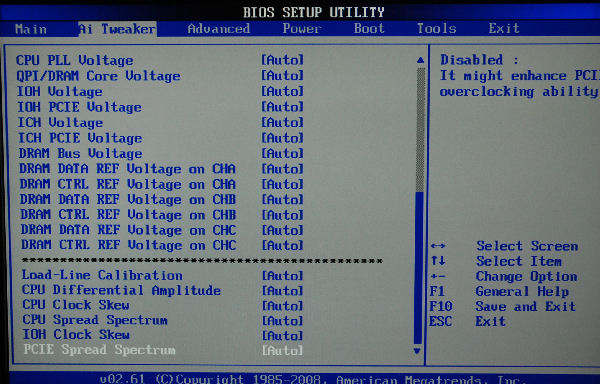Select Load-Line Calibration label
The height and width of the screenshot is (384, 600).
(102, 275)
